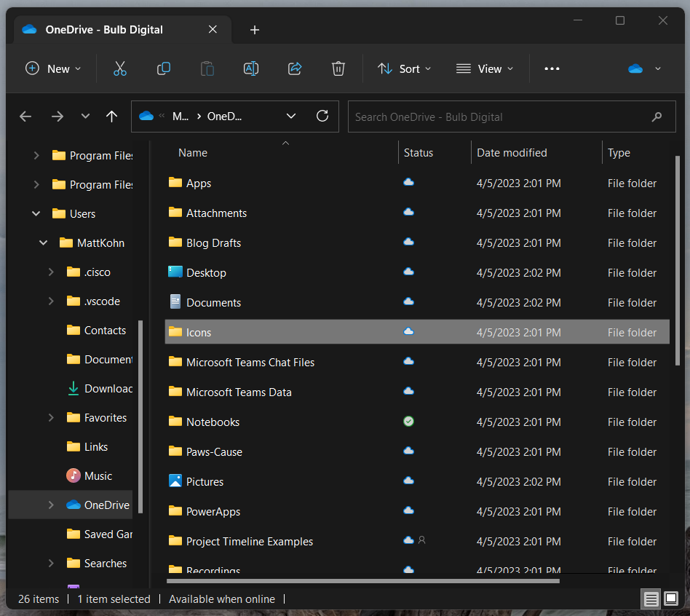Refresh the current folder view

coord(322,117)
